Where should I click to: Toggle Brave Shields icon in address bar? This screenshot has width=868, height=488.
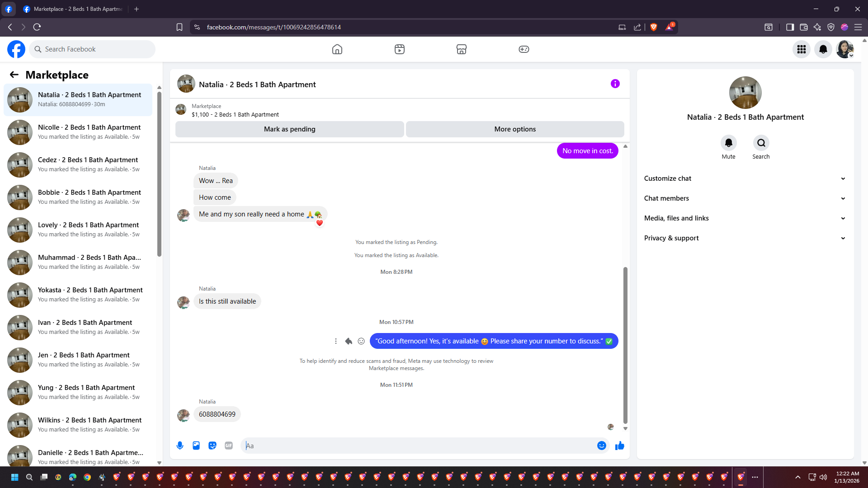pyautogui.click(x=653, y=27)
